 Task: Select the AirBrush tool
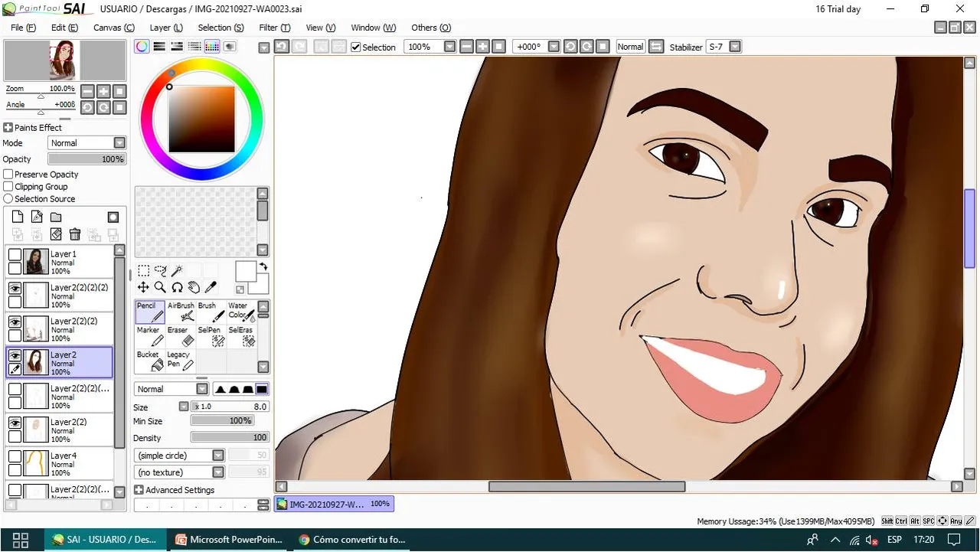point(181,312)
